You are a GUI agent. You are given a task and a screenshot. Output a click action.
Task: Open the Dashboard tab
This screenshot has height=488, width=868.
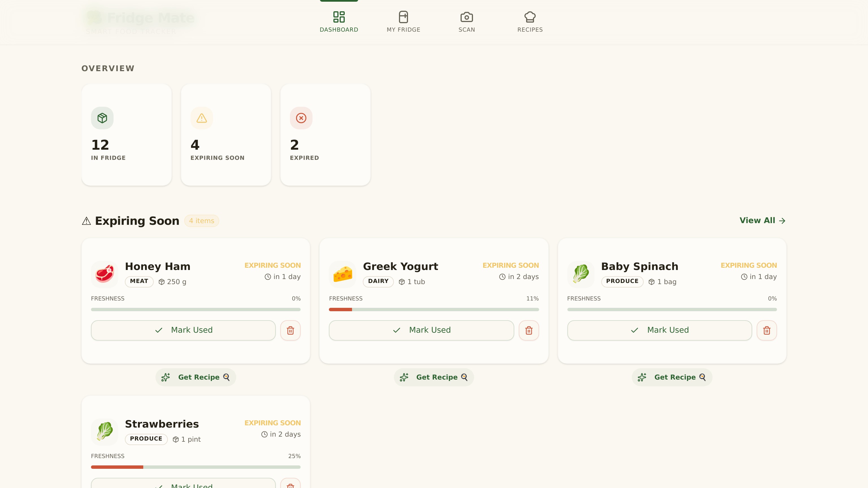click(339, 21)
